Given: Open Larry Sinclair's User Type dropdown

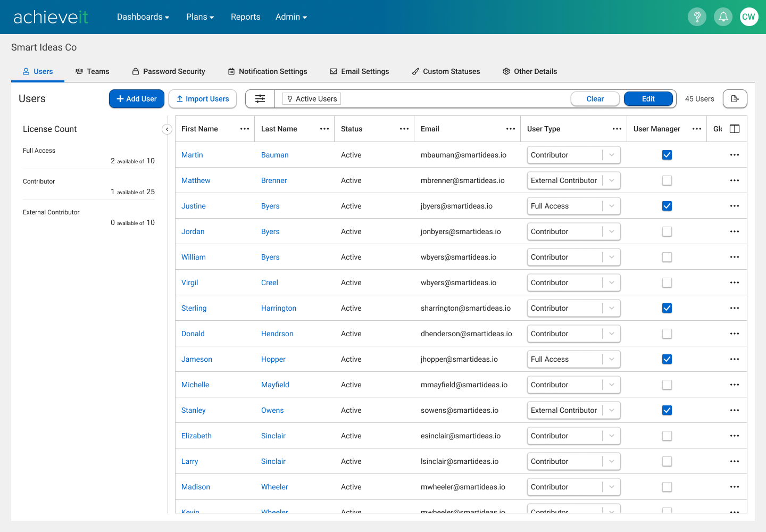Looking at the screenshot, I should coord(574,461).
